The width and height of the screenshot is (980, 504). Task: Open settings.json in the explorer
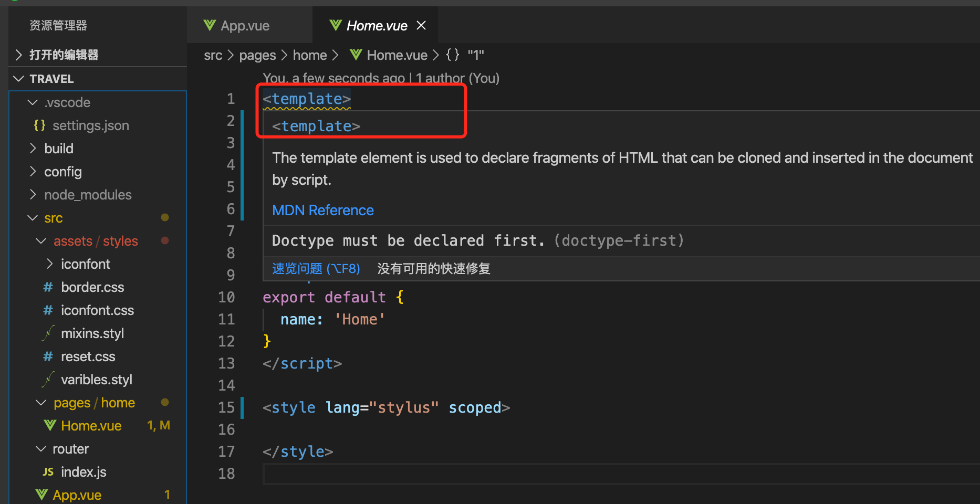[91, 125]
